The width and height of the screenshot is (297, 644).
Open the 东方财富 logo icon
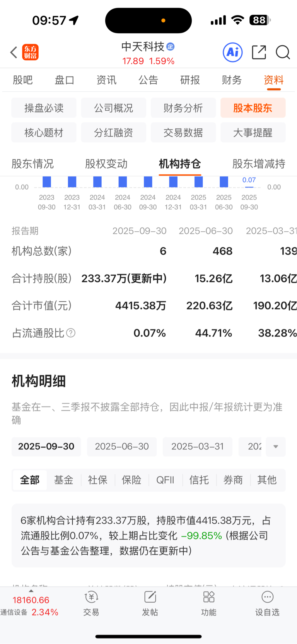click(31, 52)
